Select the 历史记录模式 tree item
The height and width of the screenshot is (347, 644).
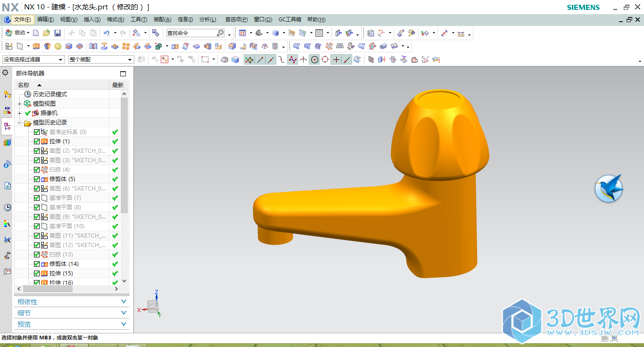(50, 94)
